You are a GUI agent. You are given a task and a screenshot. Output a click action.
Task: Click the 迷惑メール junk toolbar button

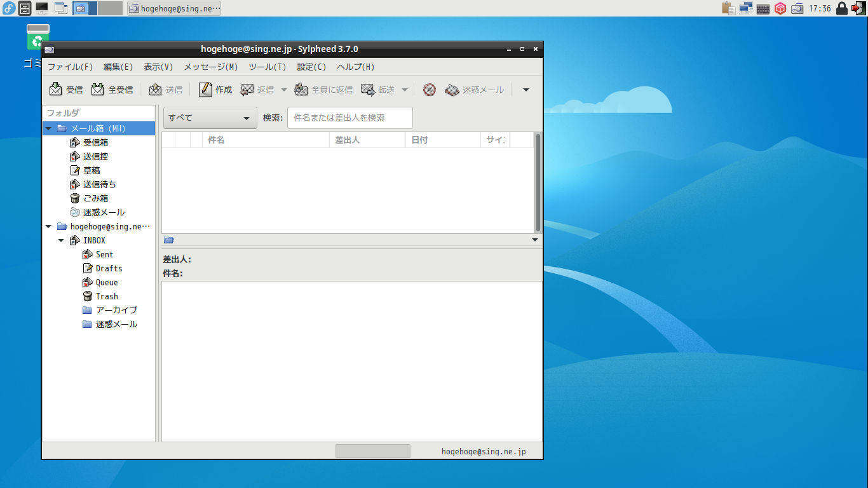475,90
